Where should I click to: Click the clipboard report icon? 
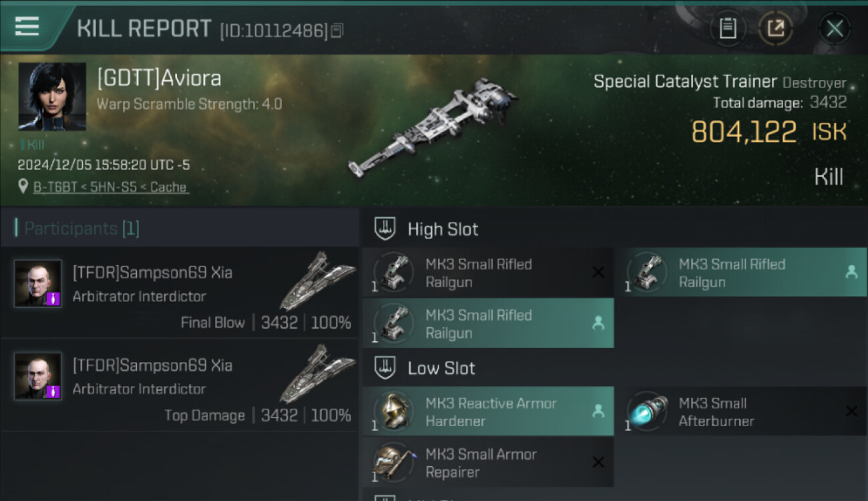pyautogui.click(x=728, y=29)
